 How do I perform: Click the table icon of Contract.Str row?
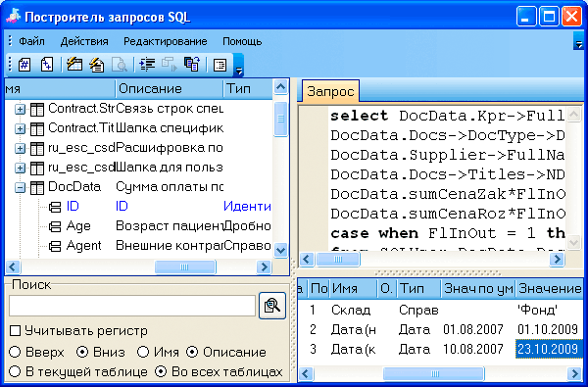coord(37,109)
